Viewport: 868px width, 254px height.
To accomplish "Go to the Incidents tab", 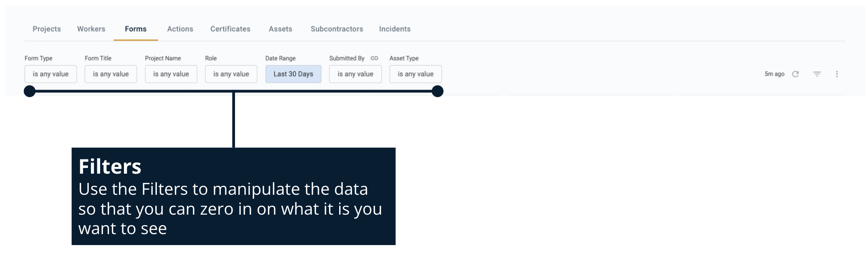I will pyautogui.click(x=395, y=29).
